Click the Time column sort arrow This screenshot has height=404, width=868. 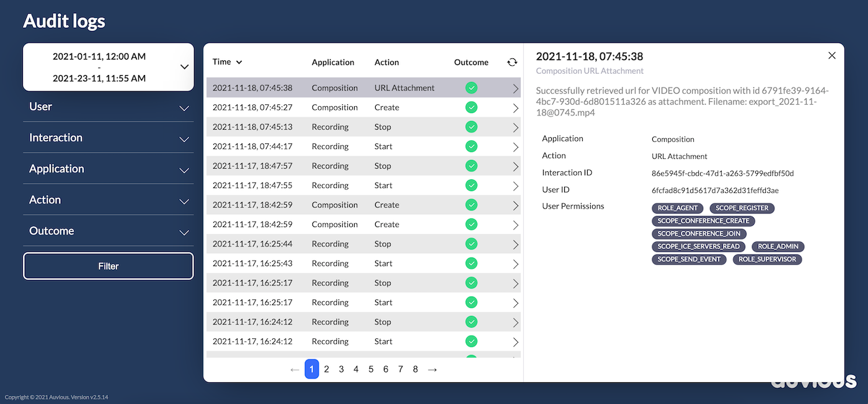[239, 62]
